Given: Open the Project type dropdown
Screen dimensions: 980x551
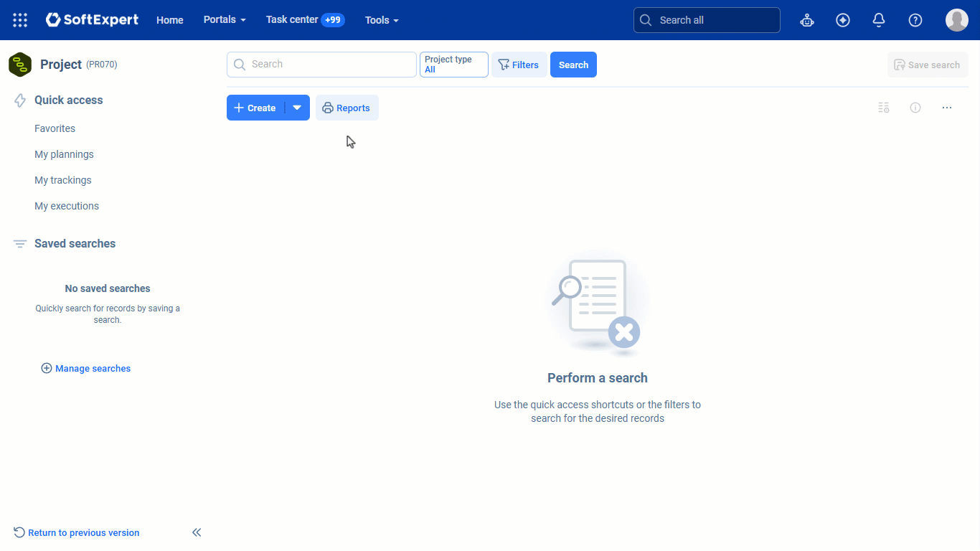Looking at the screenshot, I should point(454,65).
